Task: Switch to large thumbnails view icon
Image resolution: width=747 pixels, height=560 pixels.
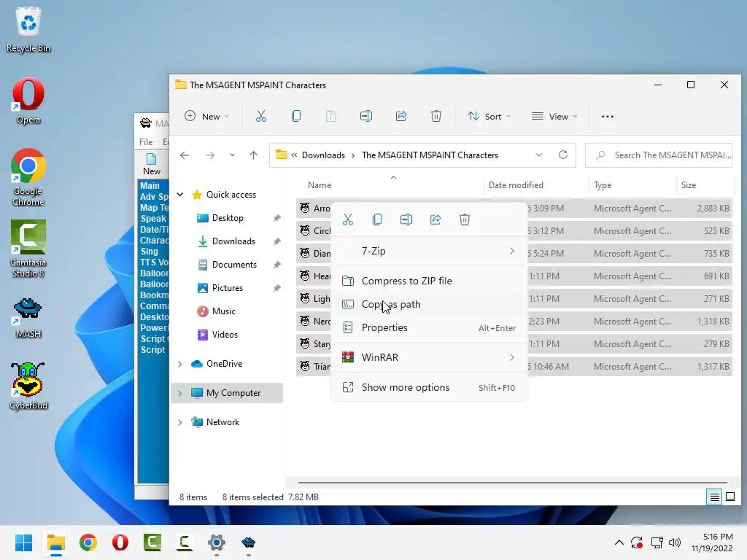Action: tap(729, 497)
